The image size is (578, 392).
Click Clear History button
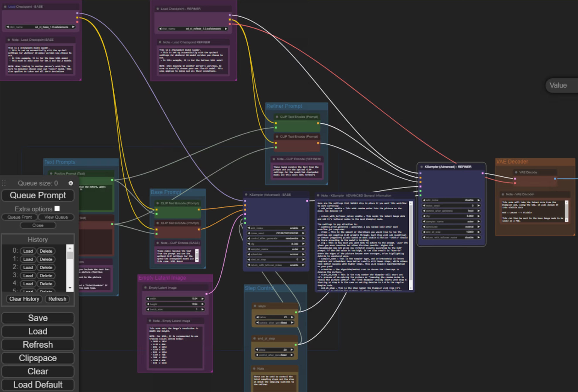pyautogui.click(x=24, y=299)
